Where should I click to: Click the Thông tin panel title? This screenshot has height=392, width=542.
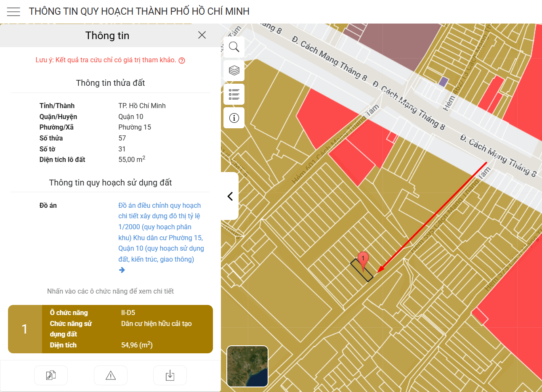click(107, 35)
